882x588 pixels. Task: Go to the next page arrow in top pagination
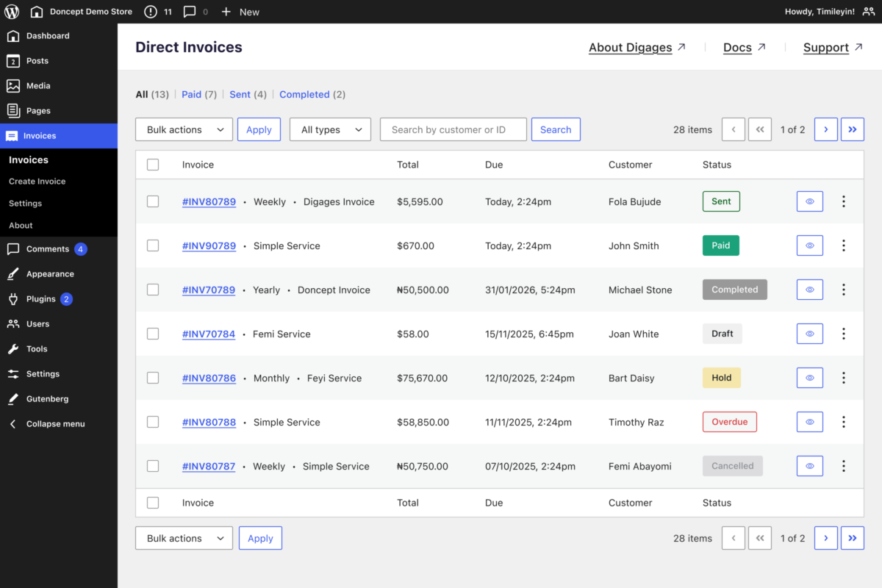point(825,129)
